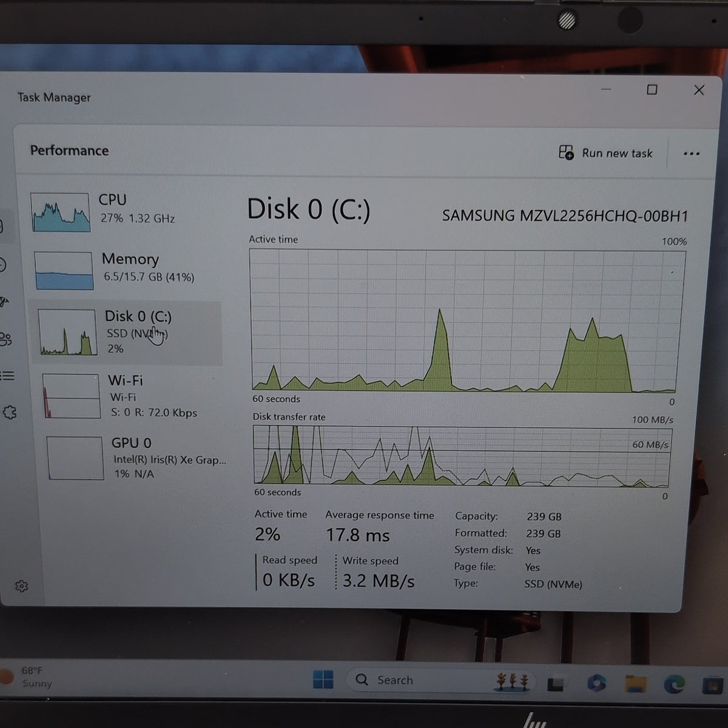Image resolution: width=728 pixels, height=728 pixels.
Task: Click the search highlight plants icon
Action: tap(513, 681)
